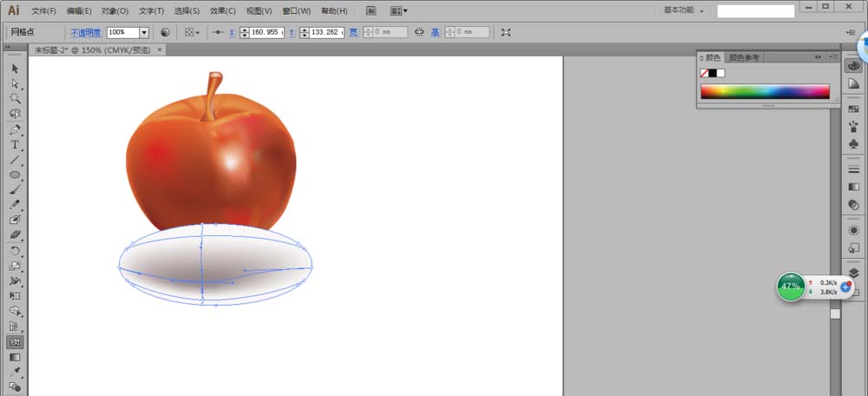Open the arrange documents dropdown
The width and height of the screenshot is (868, 396).
[x=399, y=10]
